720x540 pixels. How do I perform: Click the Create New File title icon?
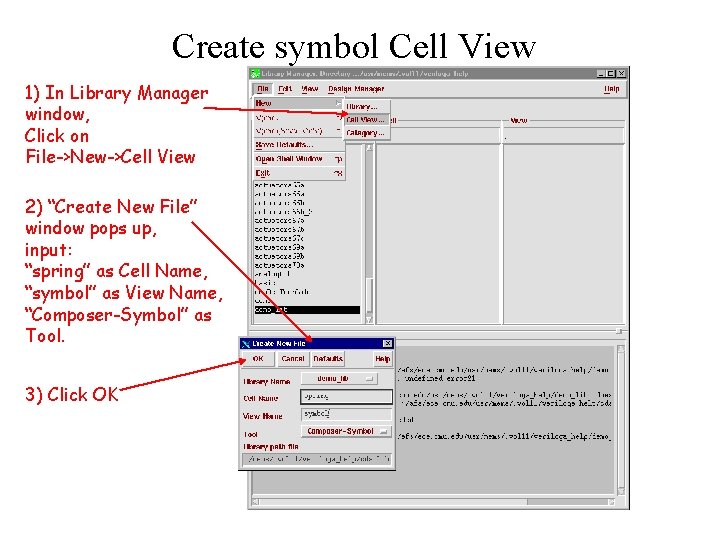click(x=246, y=343)
